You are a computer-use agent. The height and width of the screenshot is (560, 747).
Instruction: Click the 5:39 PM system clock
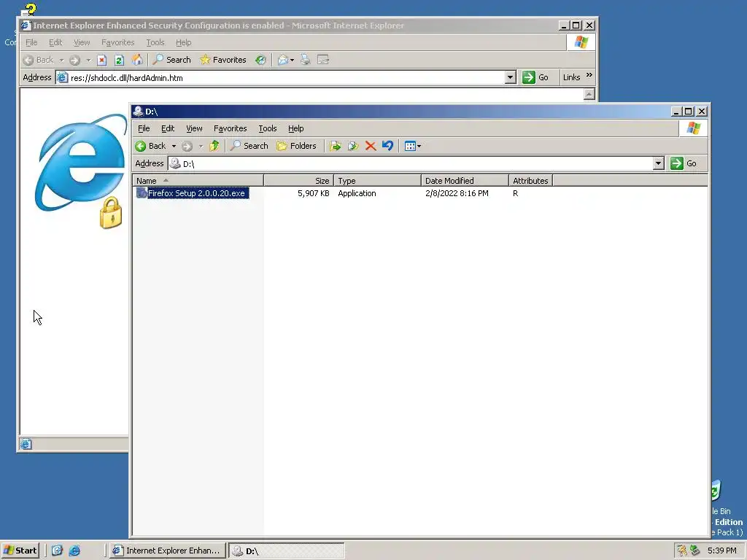721,551
